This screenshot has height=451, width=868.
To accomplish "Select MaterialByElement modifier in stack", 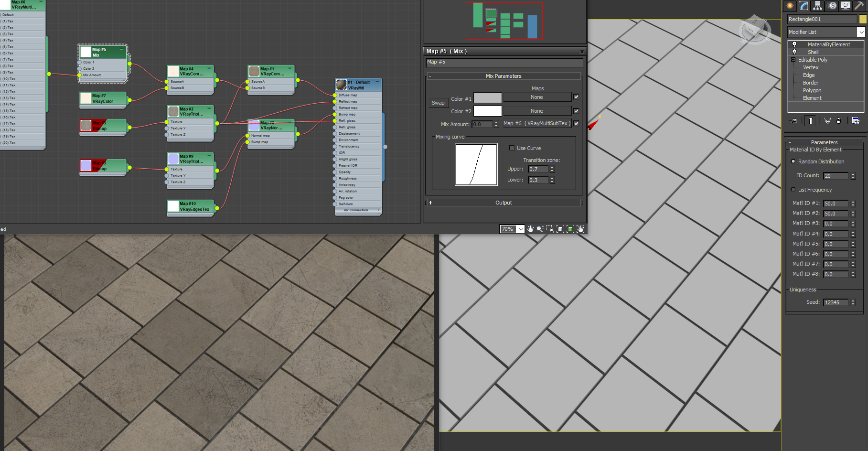I will (829, 44).
